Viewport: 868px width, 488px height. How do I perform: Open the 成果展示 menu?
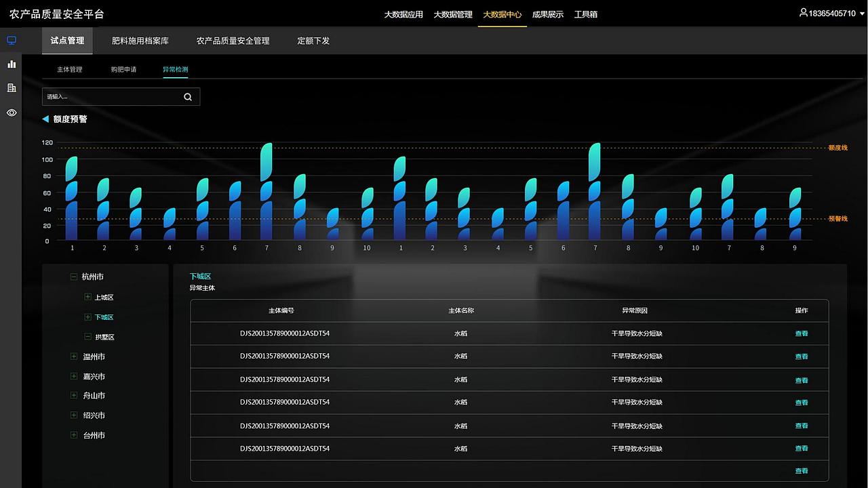click(x=548, y=14)
